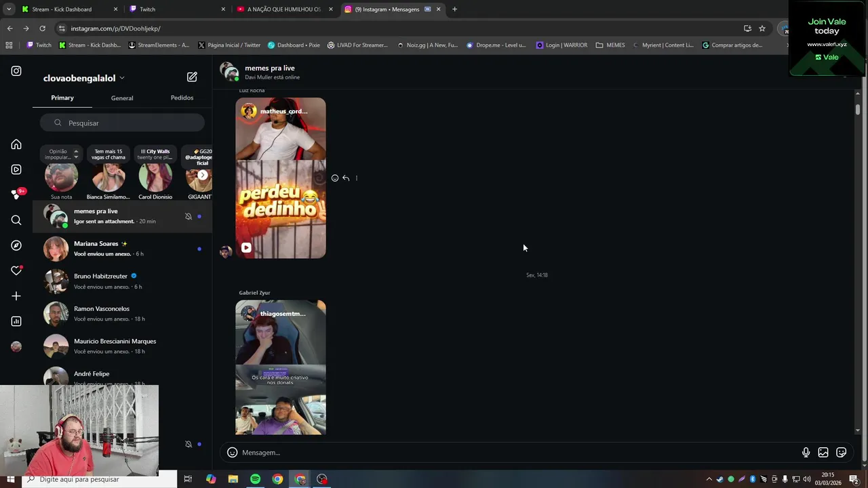Open Twitch bookmark in bookmarks bar
Image resolution: width=868 pixels, height=488 pixels.
39,45
